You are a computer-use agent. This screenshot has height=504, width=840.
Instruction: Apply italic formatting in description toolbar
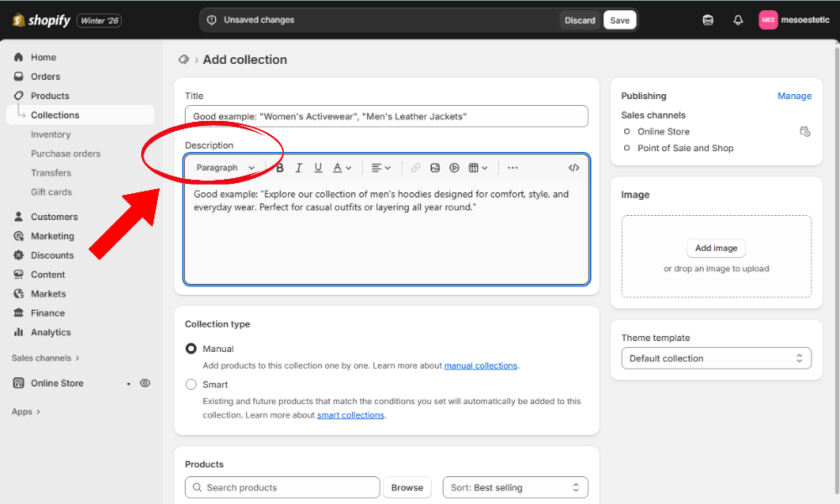click(x=298, y=168)
